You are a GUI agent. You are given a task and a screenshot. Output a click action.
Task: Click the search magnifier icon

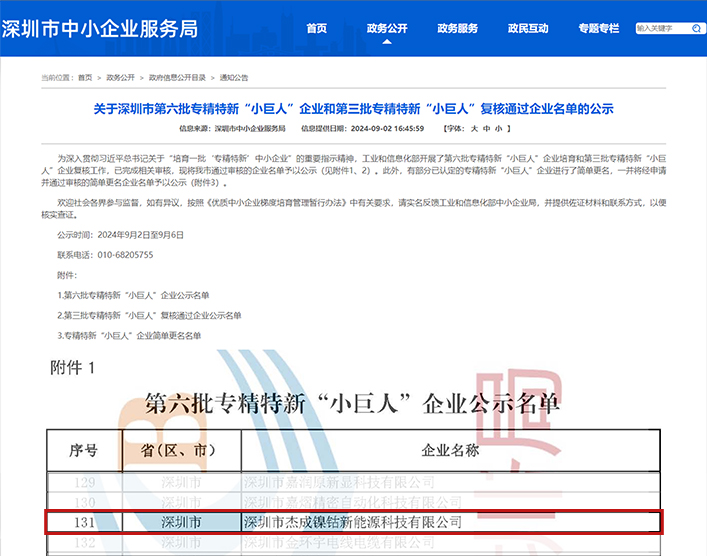(x=696, y=28)
